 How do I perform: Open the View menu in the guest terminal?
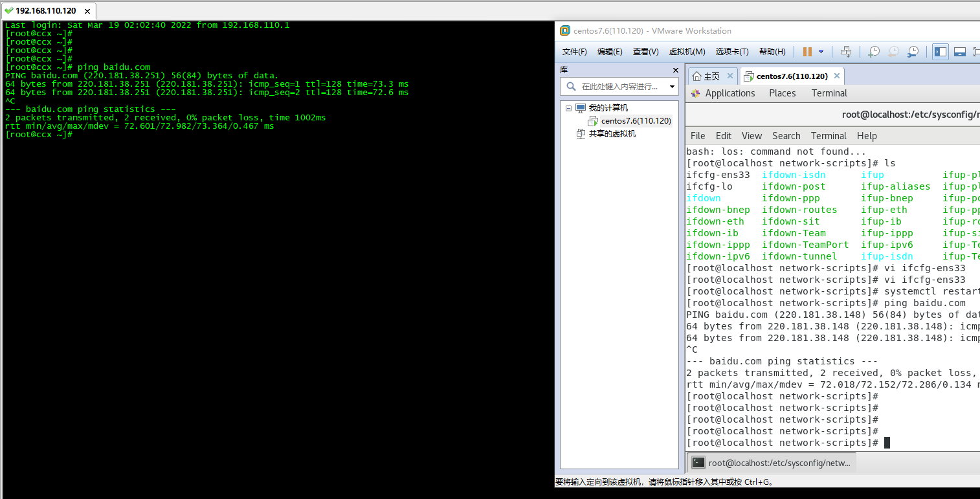752,136
